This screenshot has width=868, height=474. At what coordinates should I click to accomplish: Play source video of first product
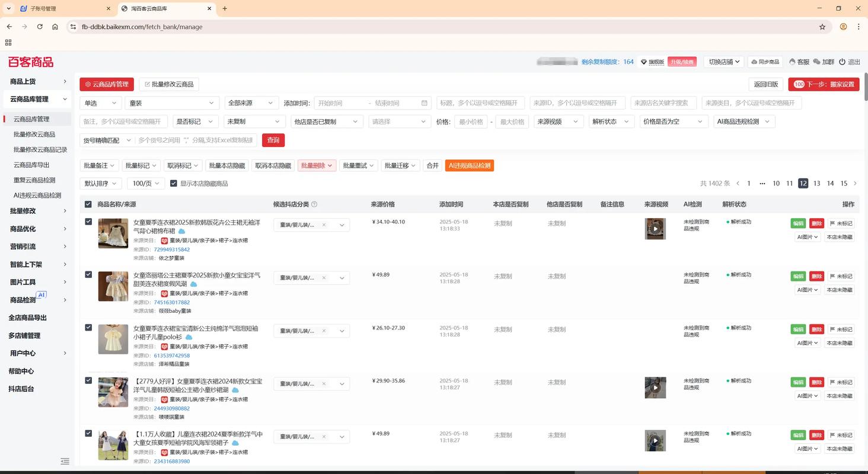coord(655,229)
